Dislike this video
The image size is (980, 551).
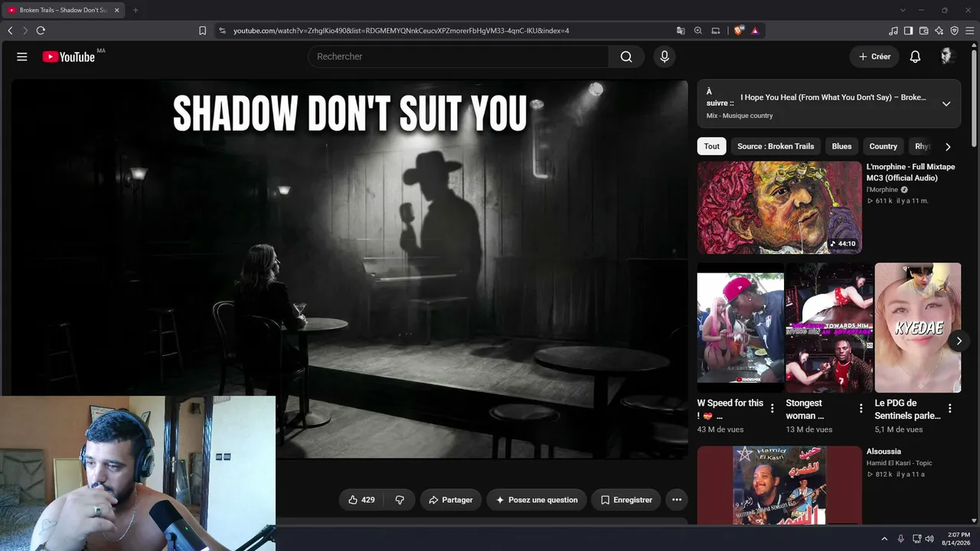[x=400, y=500]
